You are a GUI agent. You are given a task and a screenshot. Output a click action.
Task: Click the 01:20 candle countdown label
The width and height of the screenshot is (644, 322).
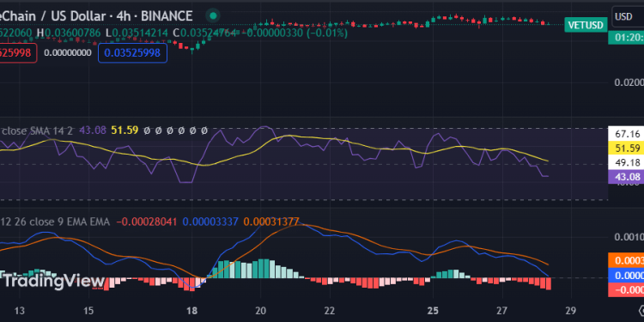pyautogui.click(x=626, y=38)
